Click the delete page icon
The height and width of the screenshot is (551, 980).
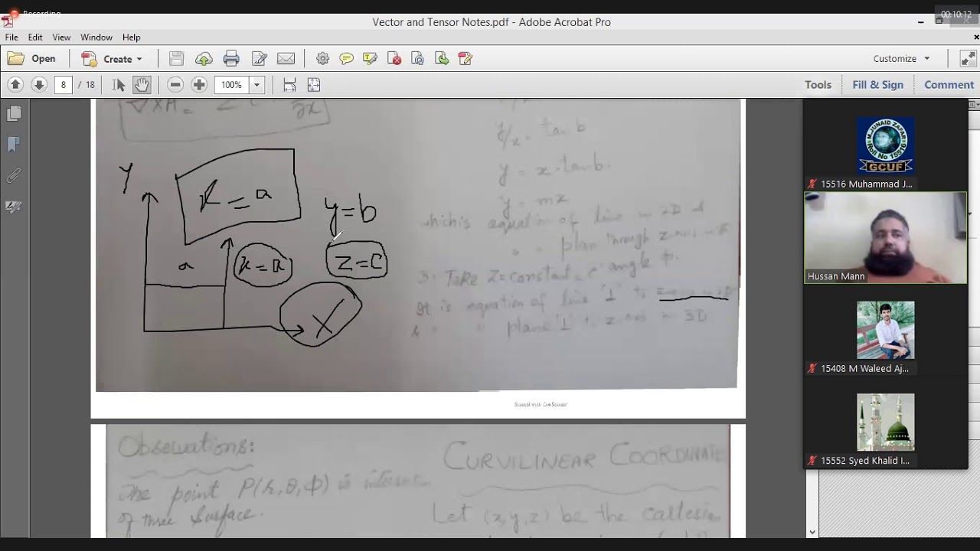tap(394, 59)
